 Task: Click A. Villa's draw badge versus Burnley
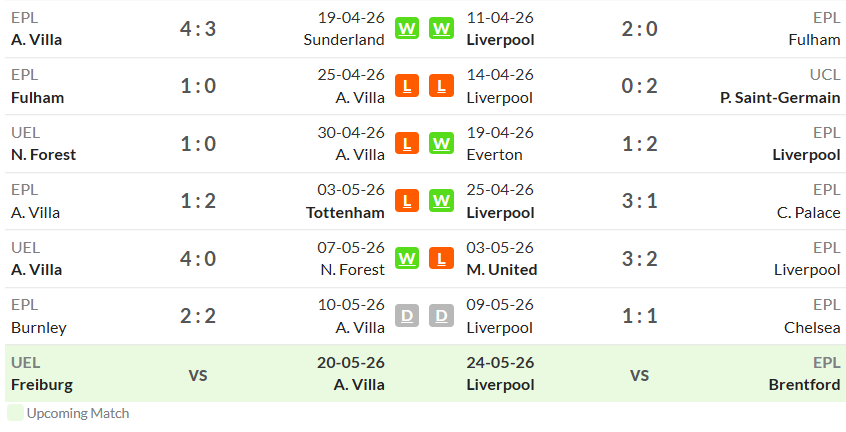[407, 316]
